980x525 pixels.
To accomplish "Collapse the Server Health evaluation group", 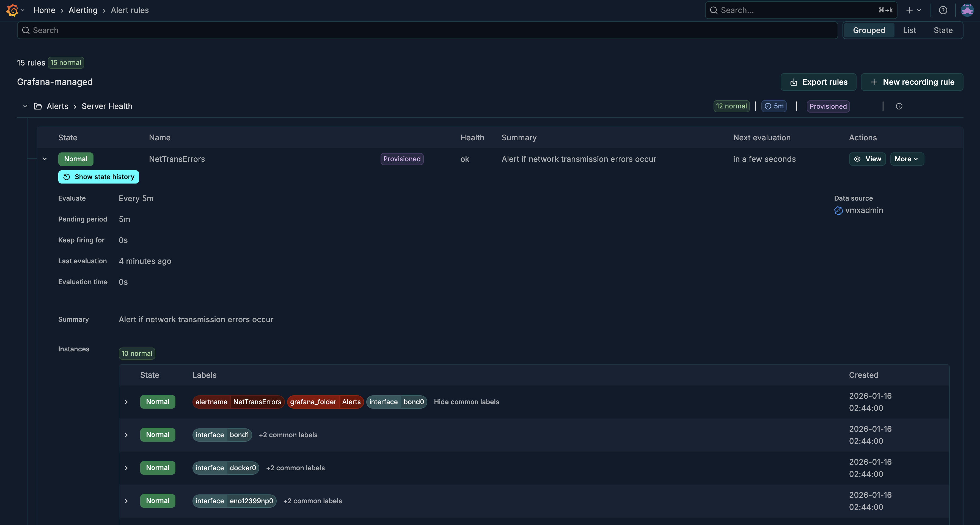I will (x=25, y=106).
